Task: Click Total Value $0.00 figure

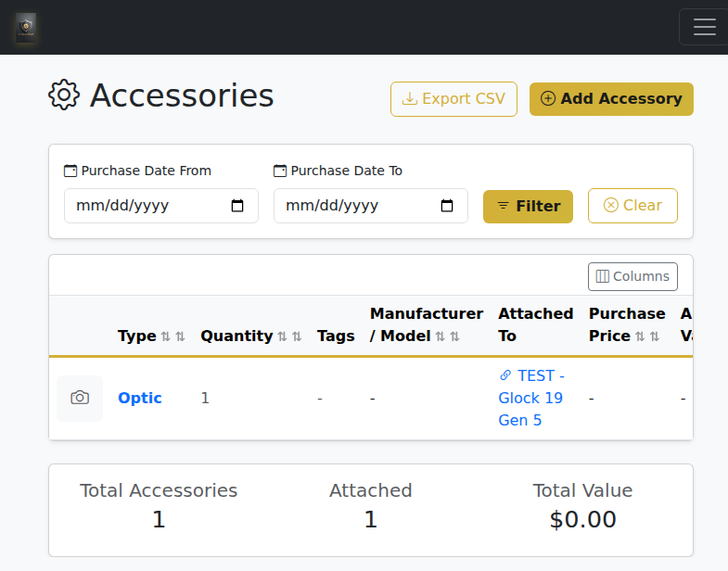Action: coord(582,519)
